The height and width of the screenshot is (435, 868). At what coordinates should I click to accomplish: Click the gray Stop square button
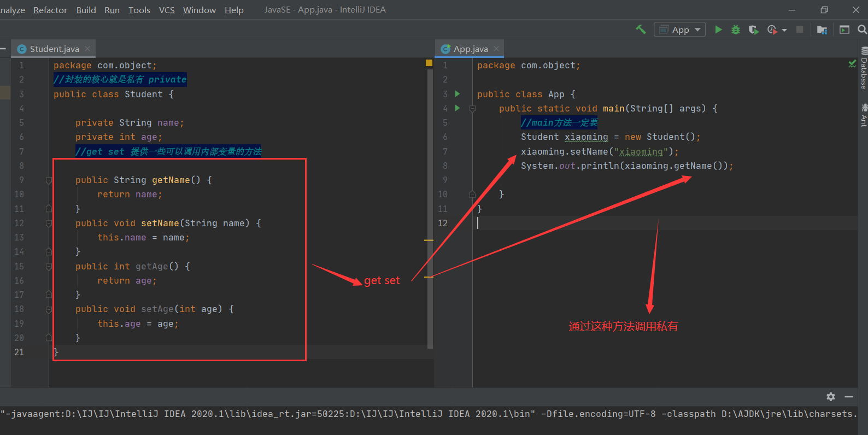[x=800, y=30]
